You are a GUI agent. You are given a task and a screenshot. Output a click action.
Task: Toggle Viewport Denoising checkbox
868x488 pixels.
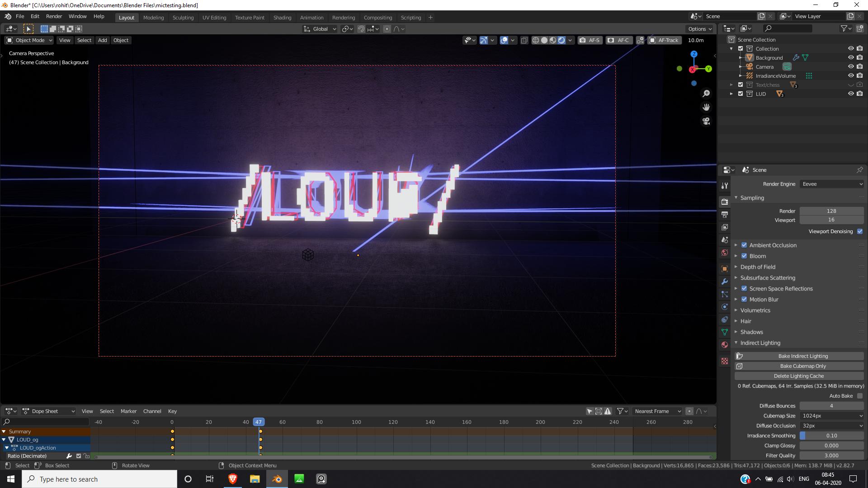[860, 231]
